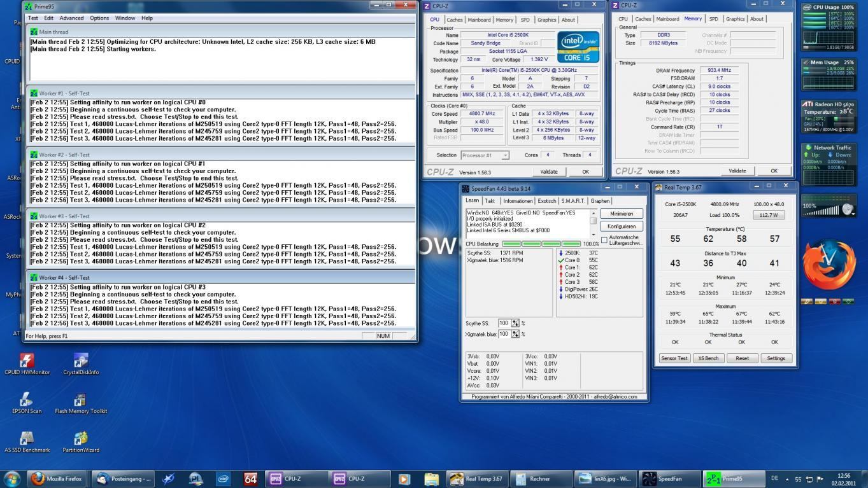The height and width of the screenshot is (488, 868).
Task: Adjust the volume gadget level bars
Action: [x=820, y=211]
